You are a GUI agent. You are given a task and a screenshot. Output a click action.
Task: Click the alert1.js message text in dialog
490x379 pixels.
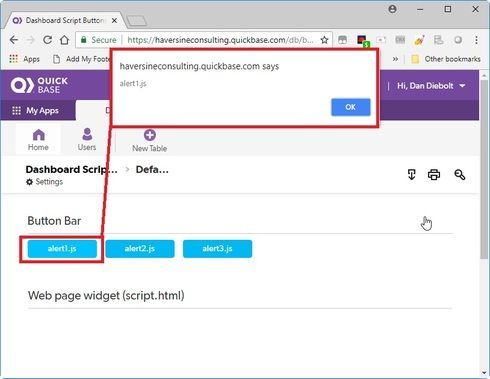coord(133,83)
